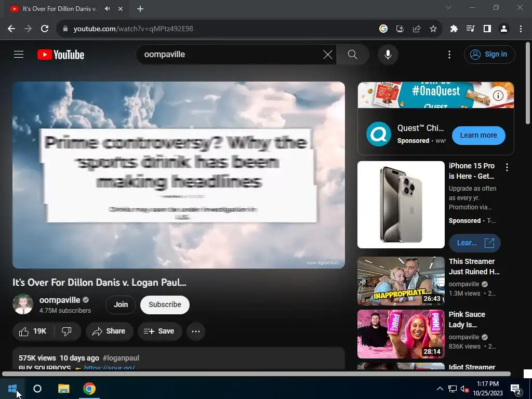The height and width of the screenshot is (399, 532).
Task: Open the network tray icon
Action: pyautogui.click(x=453, y=389)
